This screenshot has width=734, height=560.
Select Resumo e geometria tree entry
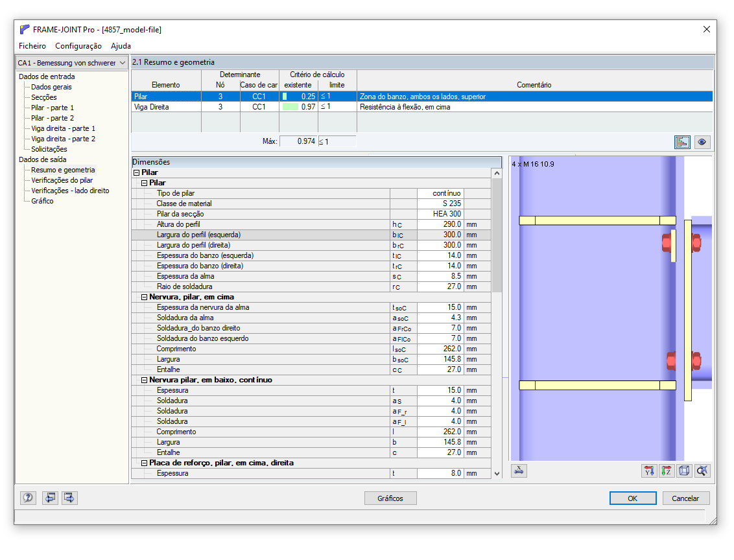click(63, 170)
